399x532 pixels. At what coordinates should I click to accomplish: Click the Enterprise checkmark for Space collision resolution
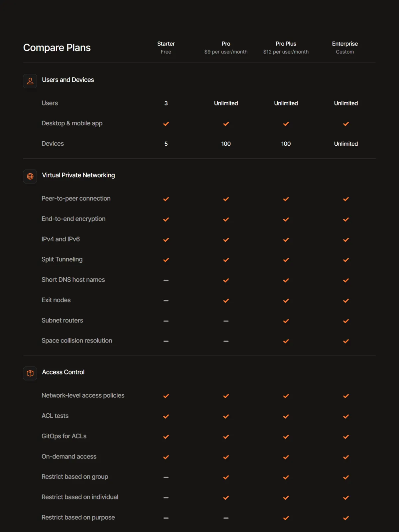click(x=346, y=341)
